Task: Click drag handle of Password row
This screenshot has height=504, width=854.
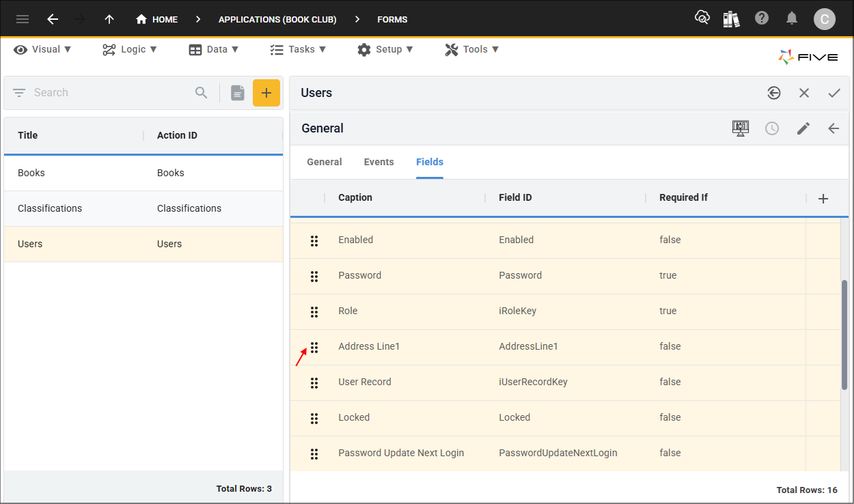Action: [x=314, y=276]
